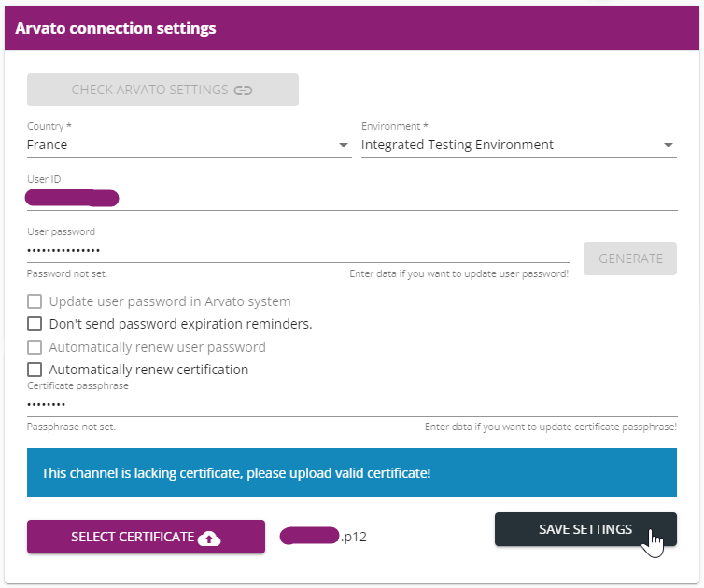Click the link icon in Check Arvato Settings
Screen dimensions: 704x588
[x=243, y=91]
